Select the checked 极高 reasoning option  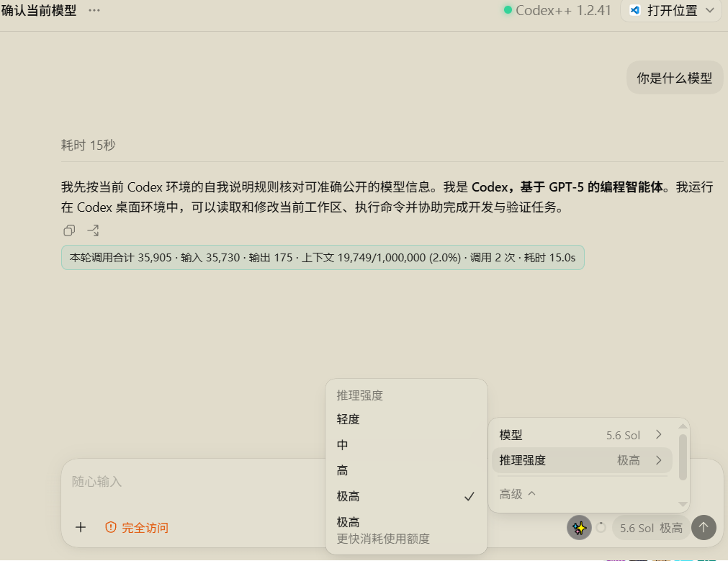coord(406,496)
